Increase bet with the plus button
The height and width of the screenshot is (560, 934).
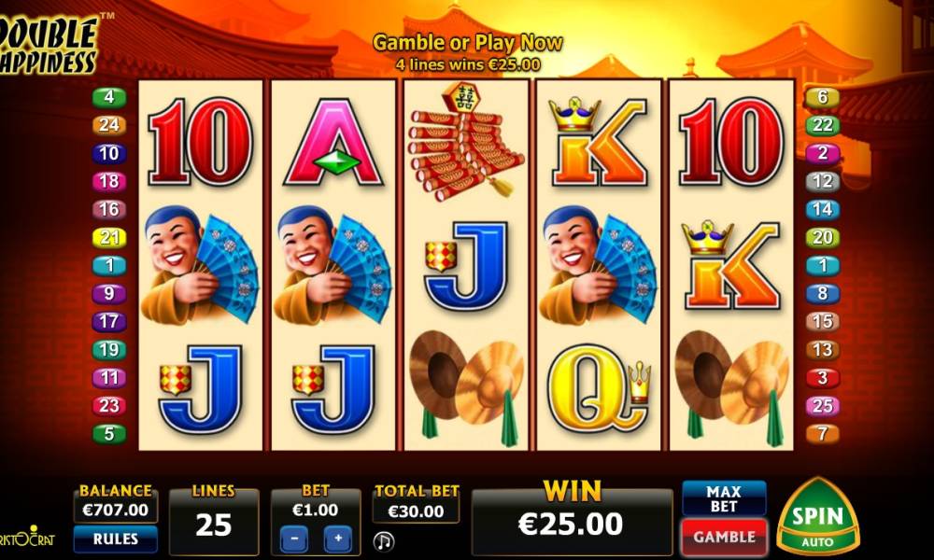click(x=338, y=539)
